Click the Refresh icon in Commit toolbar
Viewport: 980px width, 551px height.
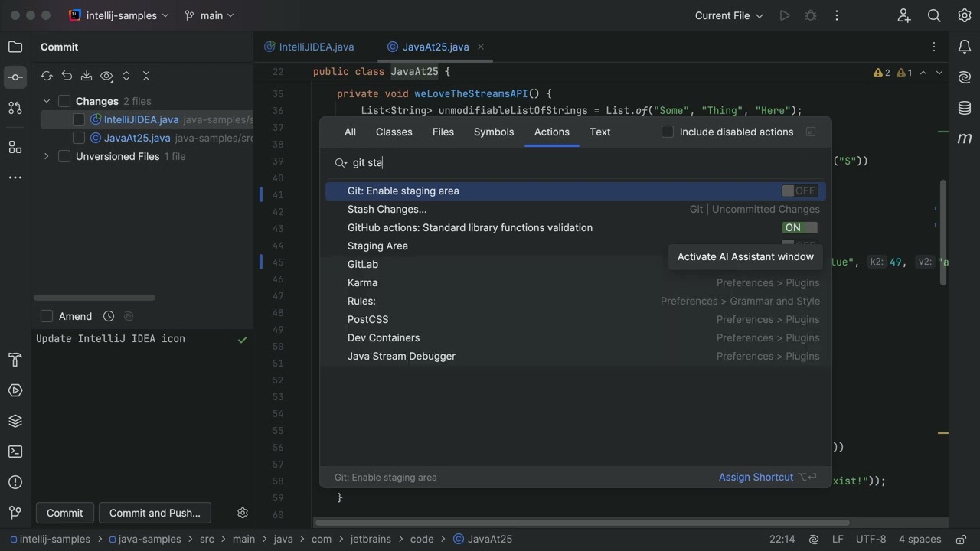[47, 76]
